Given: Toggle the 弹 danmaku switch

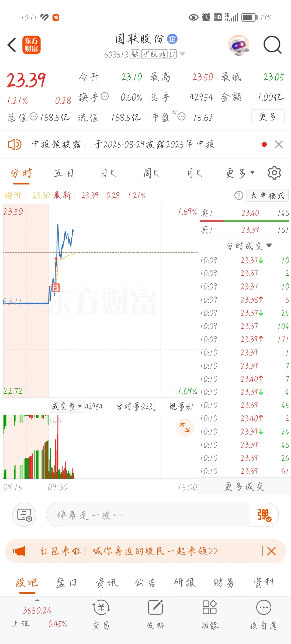Looking at the screenshot, I should 264,515.
